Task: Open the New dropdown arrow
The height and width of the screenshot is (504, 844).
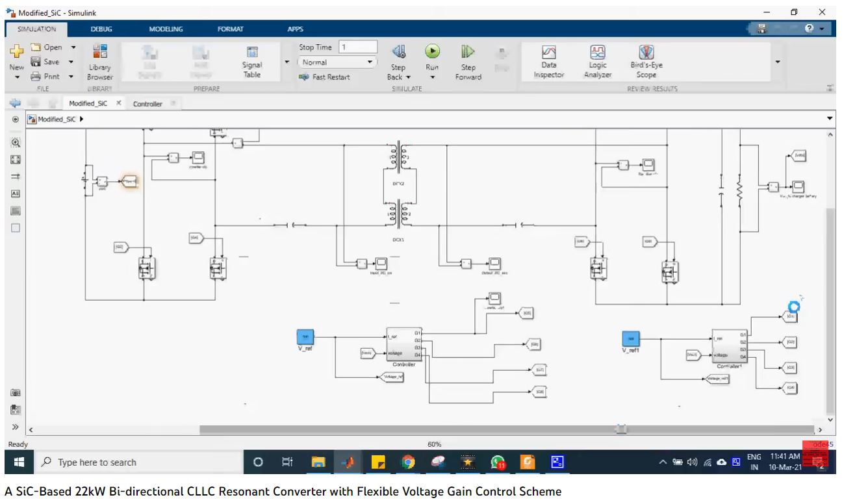Action: [17, 77]
